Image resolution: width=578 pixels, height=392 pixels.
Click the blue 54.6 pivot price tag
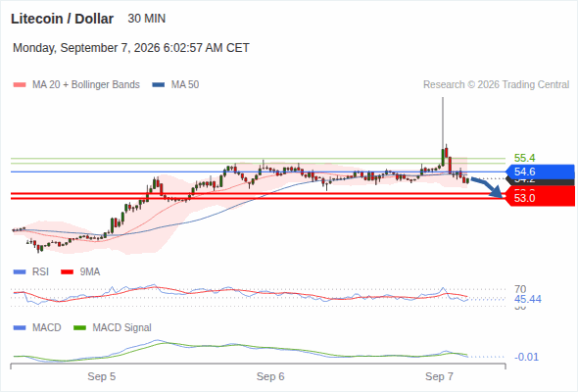(540, 171)
